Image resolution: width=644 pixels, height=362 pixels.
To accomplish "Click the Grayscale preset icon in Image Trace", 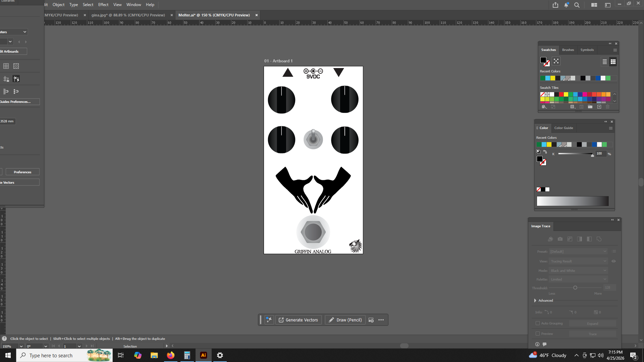I will tap(580, 239).
